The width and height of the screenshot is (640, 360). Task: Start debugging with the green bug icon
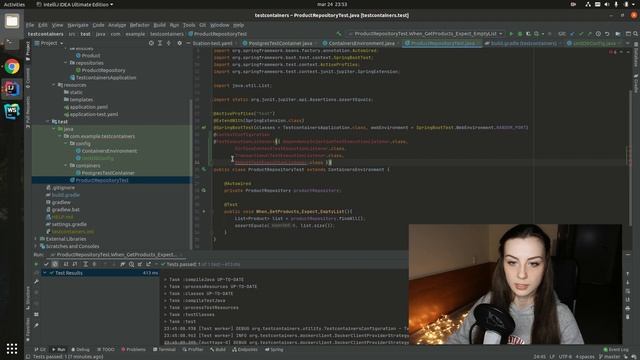[x=520, y=34]
